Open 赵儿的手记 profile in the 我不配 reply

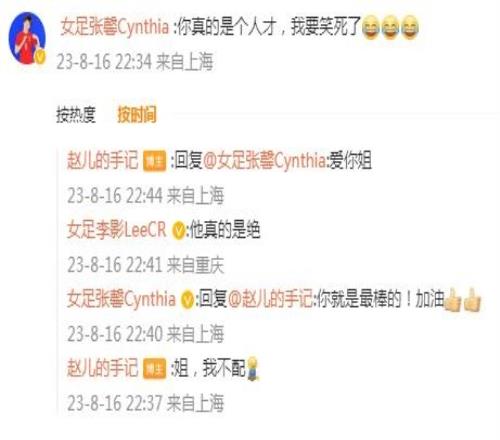[103, 368]
